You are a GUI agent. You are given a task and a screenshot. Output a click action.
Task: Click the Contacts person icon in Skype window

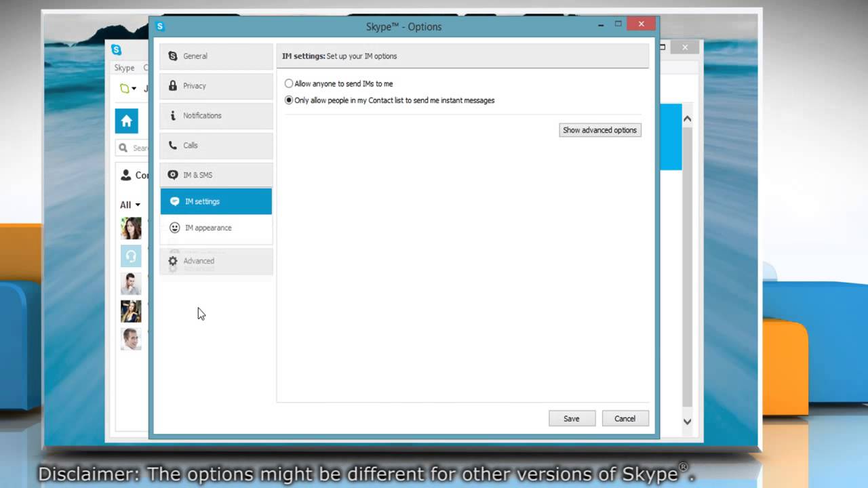(125, 175)
